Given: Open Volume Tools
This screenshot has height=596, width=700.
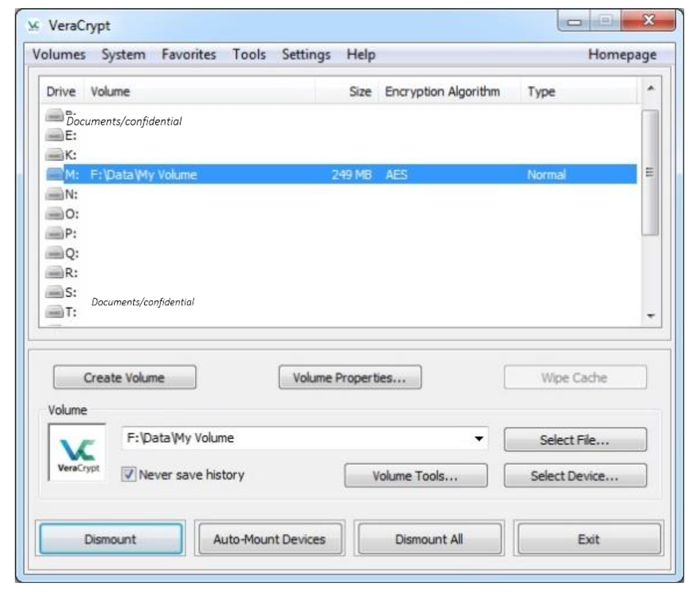Looking at the screenshot, I should 416,476.
